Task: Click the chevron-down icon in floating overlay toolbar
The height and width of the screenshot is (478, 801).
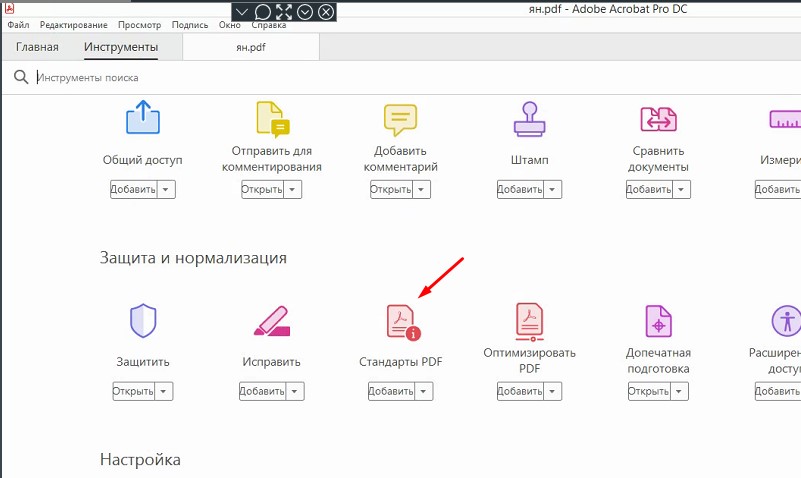Action: [242, 12]
